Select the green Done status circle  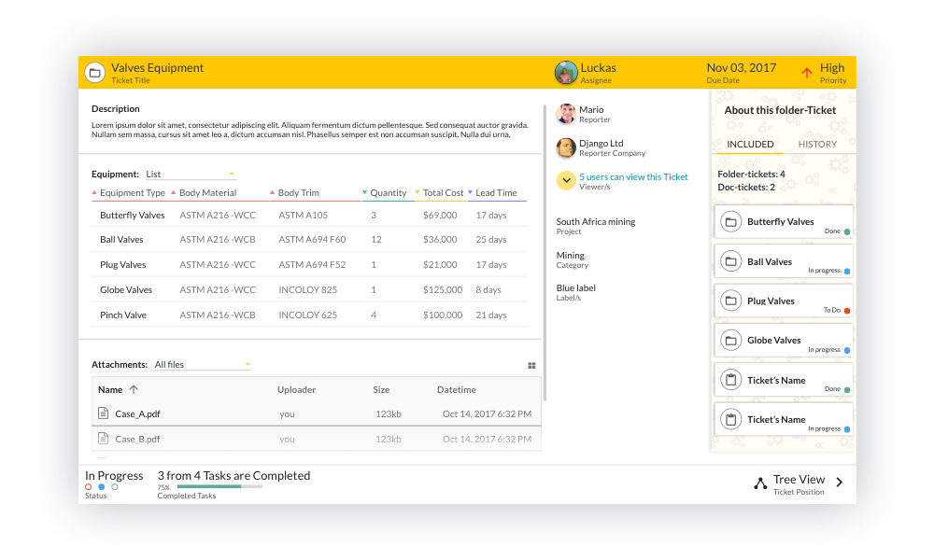(114, 487)
